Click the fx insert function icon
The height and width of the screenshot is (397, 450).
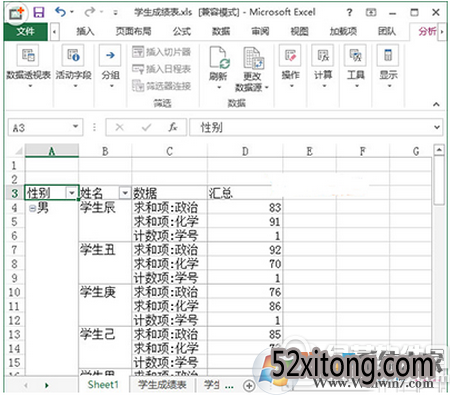(x=173, y=127)
